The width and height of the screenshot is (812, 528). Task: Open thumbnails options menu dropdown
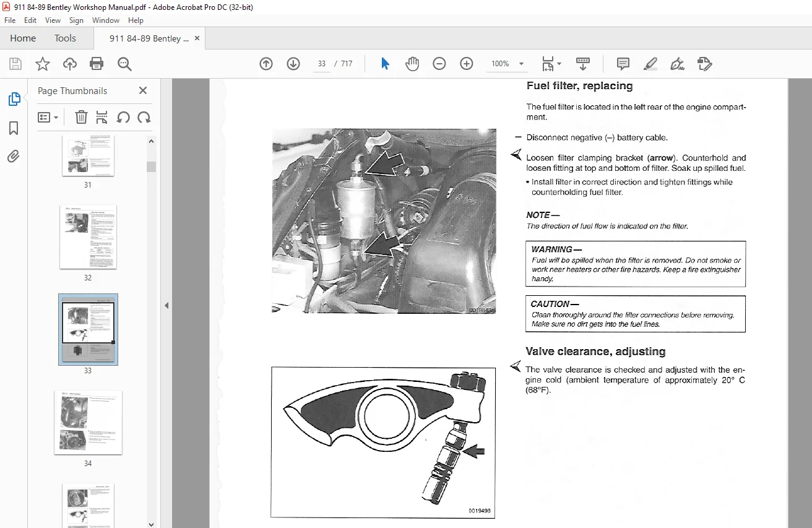coord(48,117)
